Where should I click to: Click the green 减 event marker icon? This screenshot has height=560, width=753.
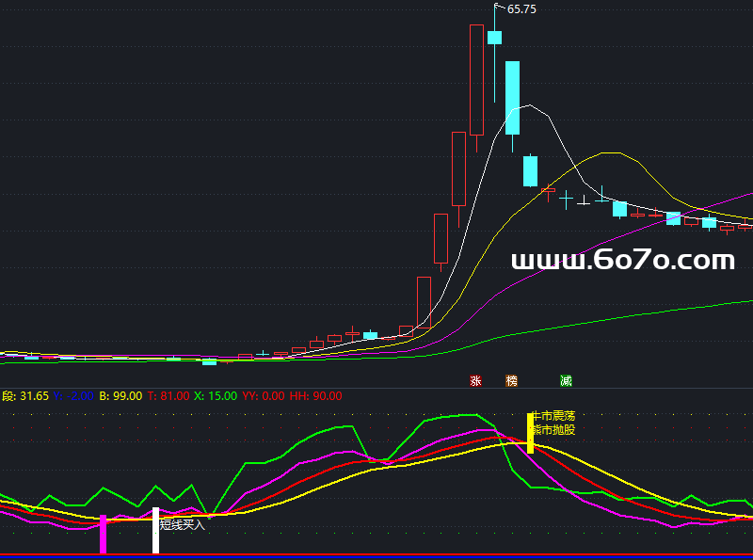pos(566,381)
